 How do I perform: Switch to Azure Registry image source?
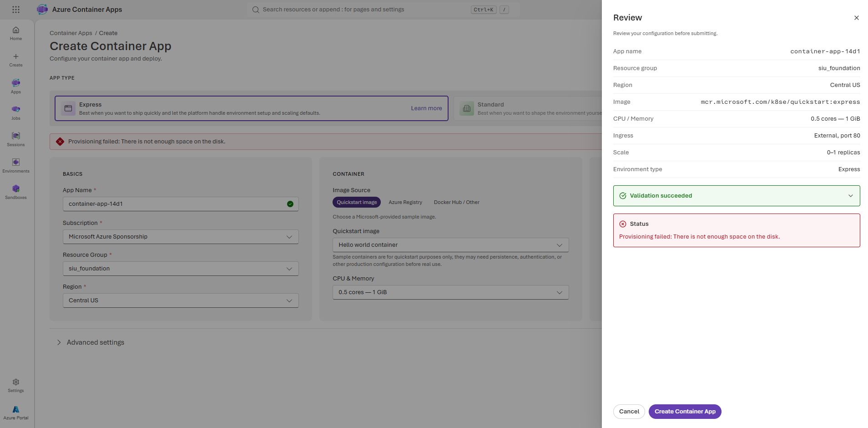pos(405,202)
